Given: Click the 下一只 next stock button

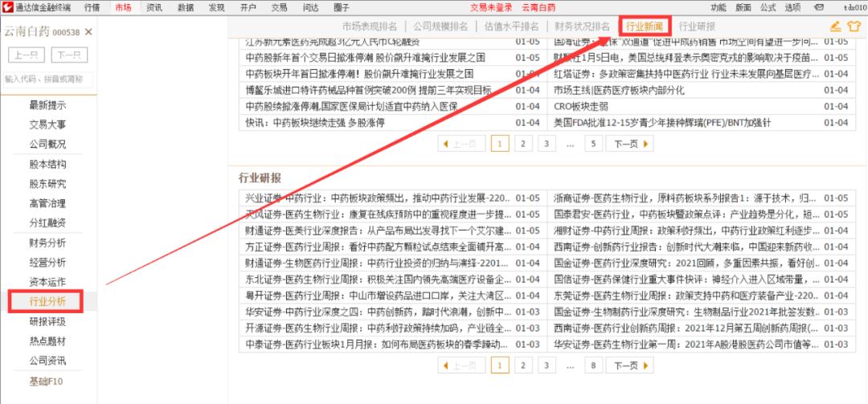Looking at the screenshot, I should point(69,55).
